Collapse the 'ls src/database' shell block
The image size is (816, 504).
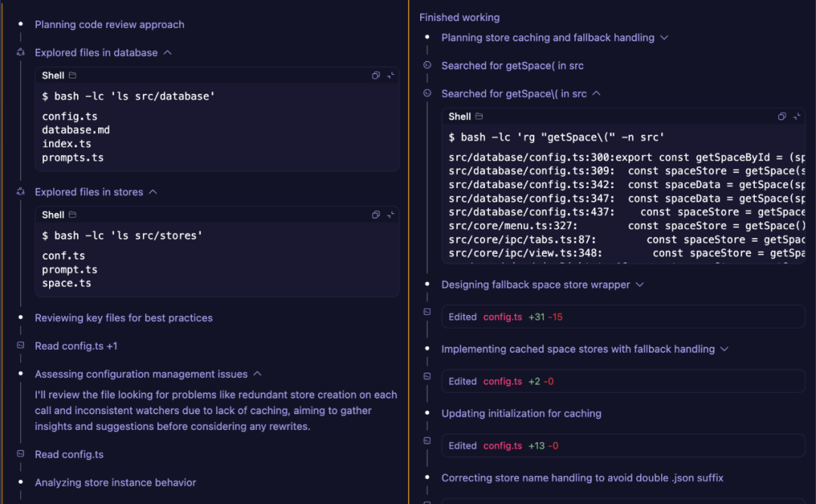coord(391,76)
